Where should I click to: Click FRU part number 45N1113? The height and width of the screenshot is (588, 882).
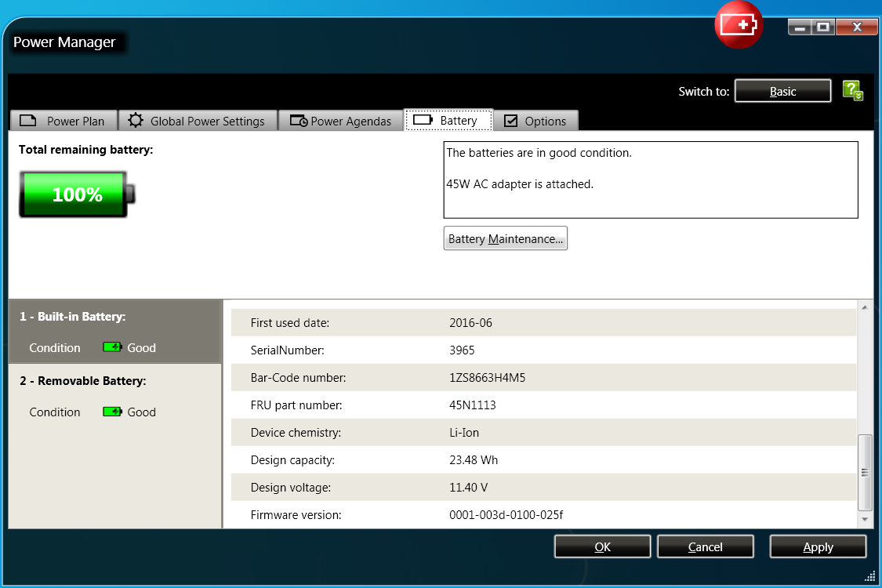point(473,405)
